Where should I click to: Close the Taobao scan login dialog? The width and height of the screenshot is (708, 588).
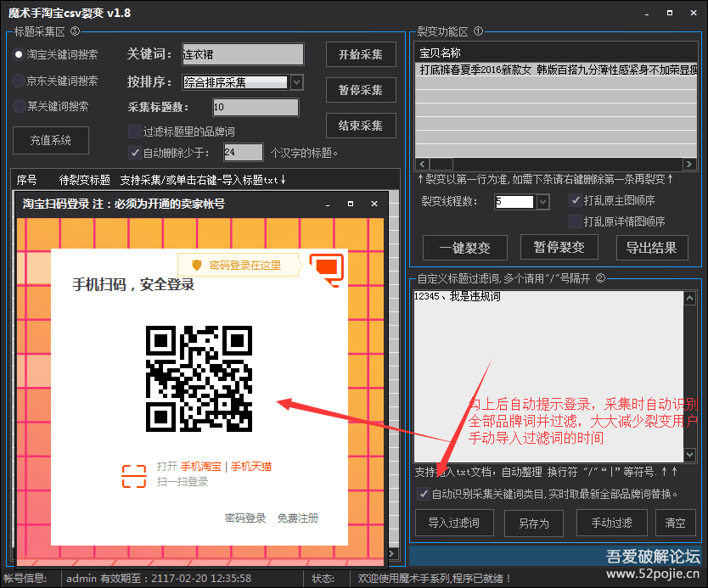point(374,204)
